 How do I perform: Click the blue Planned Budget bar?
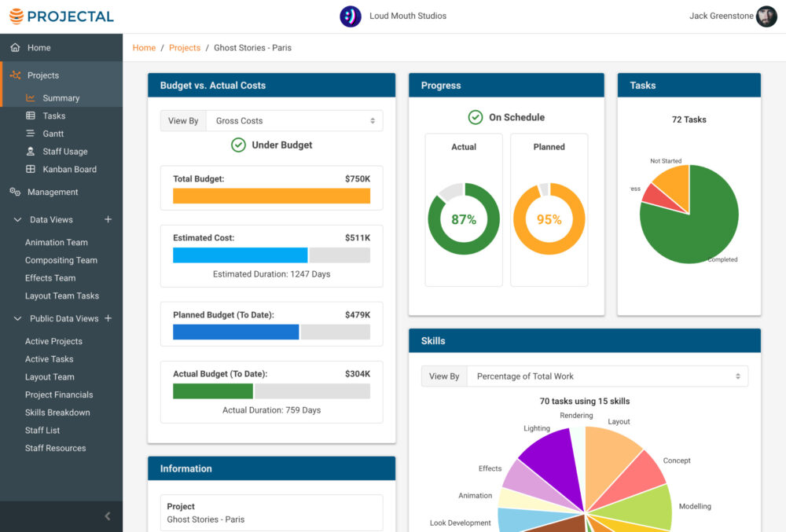[x=236, y=332]
